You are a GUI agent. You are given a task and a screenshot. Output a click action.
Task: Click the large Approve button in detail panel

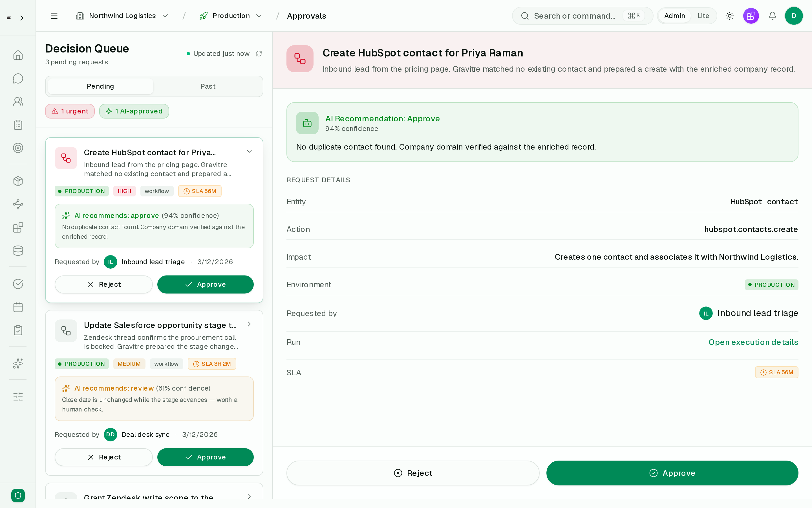(672, 473)
